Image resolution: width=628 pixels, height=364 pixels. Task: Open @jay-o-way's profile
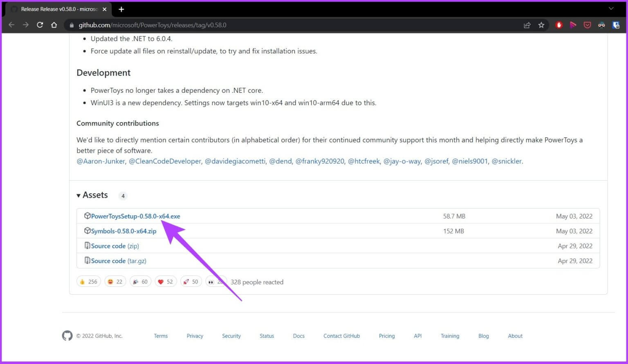click(402, 161)
